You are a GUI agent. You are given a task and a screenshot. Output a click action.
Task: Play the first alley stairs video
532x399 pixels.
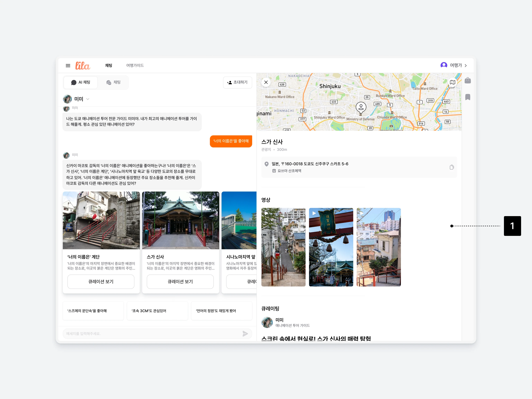pos(283,247)
